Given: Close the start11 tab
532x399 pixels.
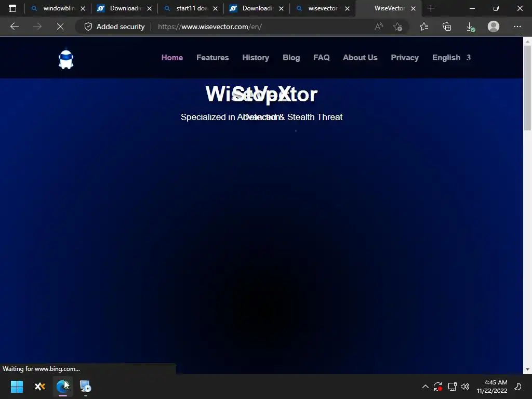Looking at the screenshot, I should pos(215,8).
